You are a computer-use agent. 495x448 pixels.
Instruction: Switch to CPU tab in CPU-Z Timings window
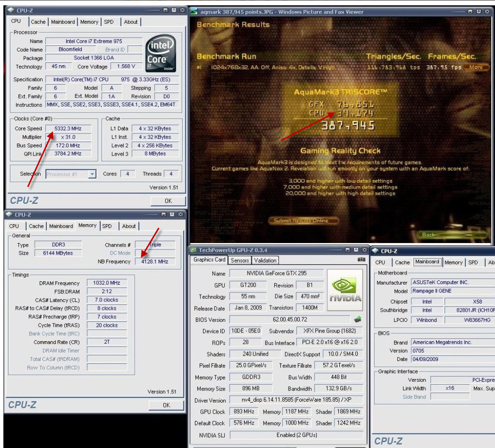click(14, 226)
